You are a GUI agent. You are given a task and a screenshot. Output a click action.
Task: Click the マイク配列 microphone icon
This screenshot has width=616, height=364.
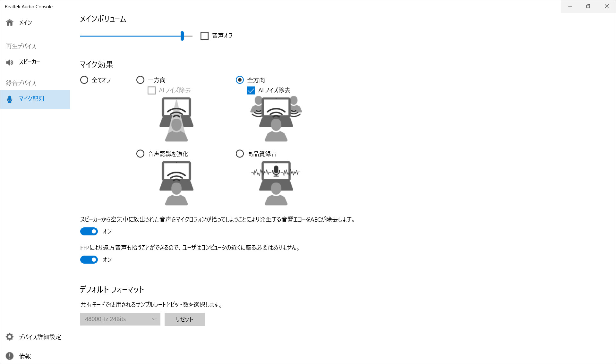click(x=10, y=99)
